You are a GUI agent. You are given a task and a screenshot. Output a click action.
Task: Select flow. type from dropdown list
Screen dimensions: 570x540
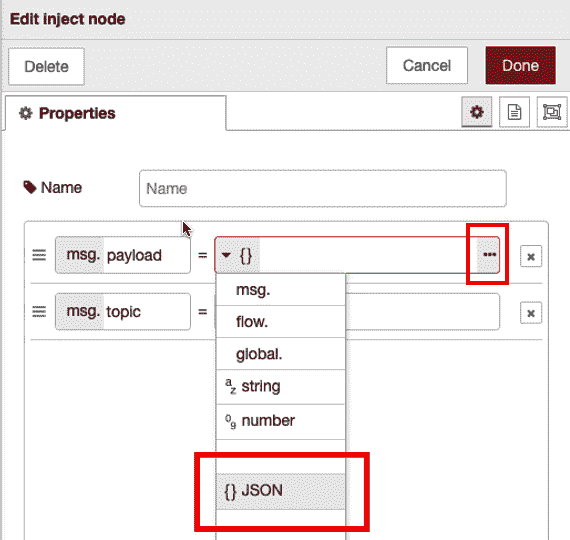coord(280,322)
